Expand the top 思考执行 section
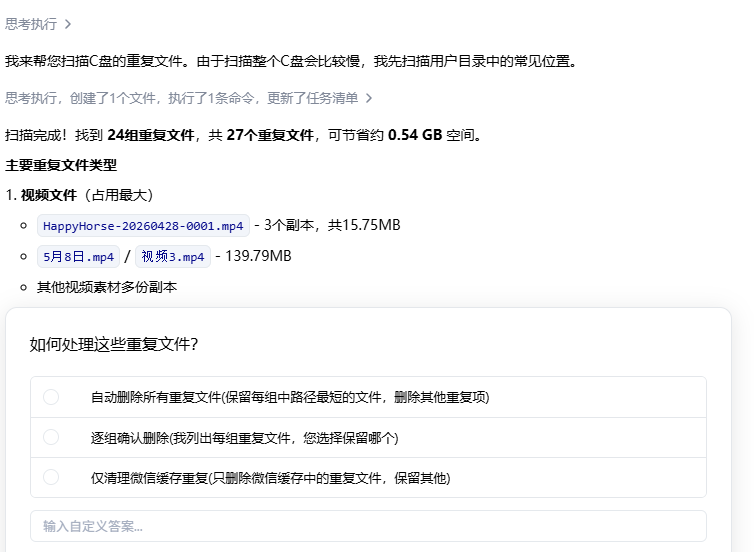This screenshot has width=754, height=552. click(38, 24)
